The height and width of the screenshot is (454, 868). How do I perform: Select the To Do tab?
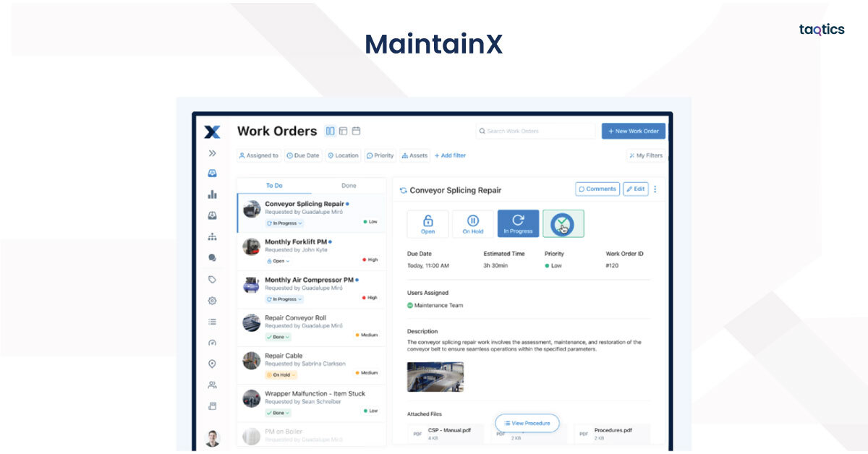(274, 186)
